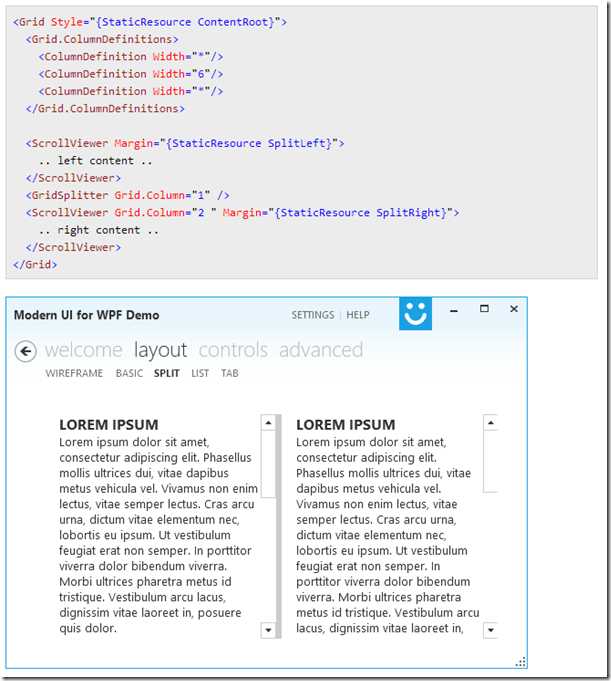Click the 'Modern UI for WPF Demo' title
Screen dimensions: 611x681
(x=86, y=315)
